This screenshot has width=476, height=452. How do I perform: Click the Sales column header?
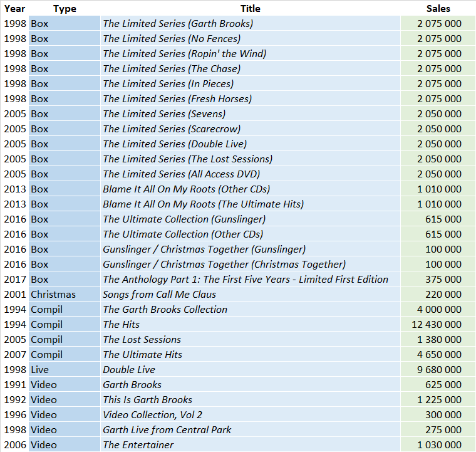[x=438, y=9]
